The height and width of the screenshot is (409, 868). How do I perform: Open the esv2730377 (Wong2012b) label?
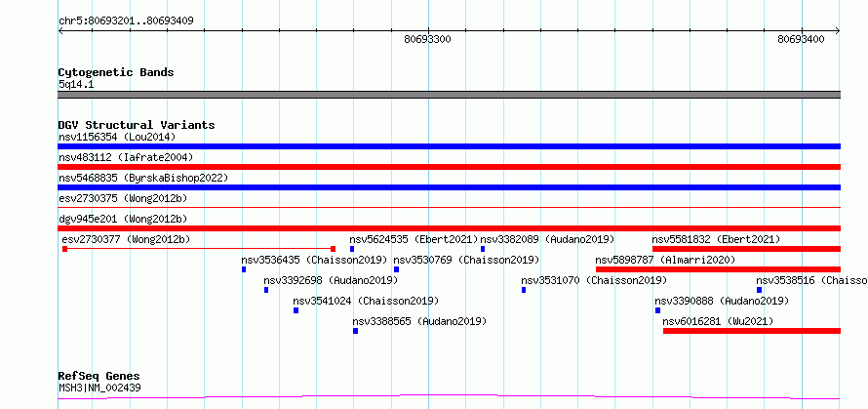(126, 239)
